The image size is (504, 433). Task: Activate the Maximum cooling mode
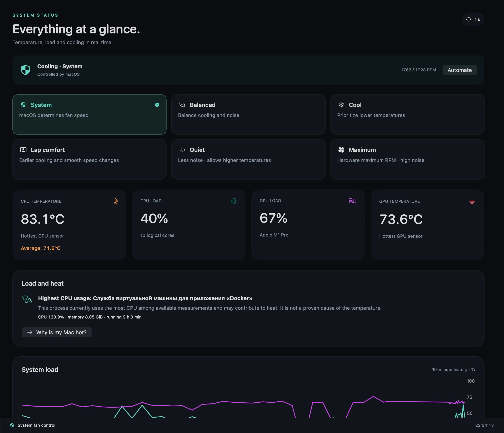[407, 159]
